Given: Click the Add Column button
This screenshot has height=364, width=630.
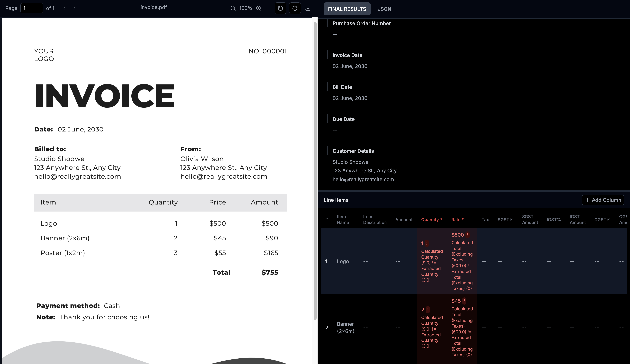Looking at the screenshot, I should 603,200.
